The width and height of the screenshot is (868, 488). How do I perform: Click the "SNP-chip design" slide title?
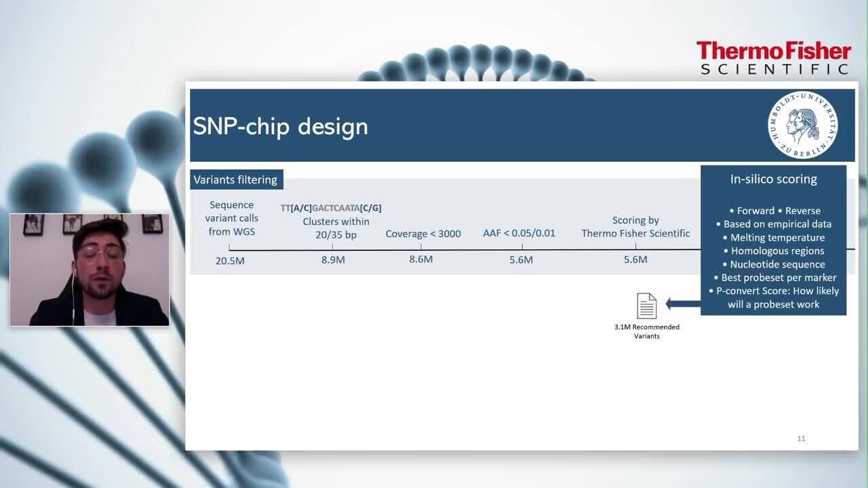pyautogui.click(x=280, y=126)
